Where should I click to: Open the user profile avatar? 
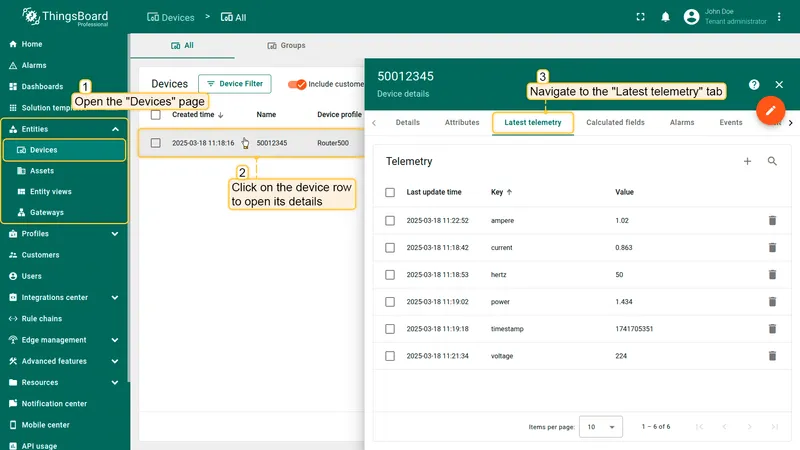pos(691,17)
